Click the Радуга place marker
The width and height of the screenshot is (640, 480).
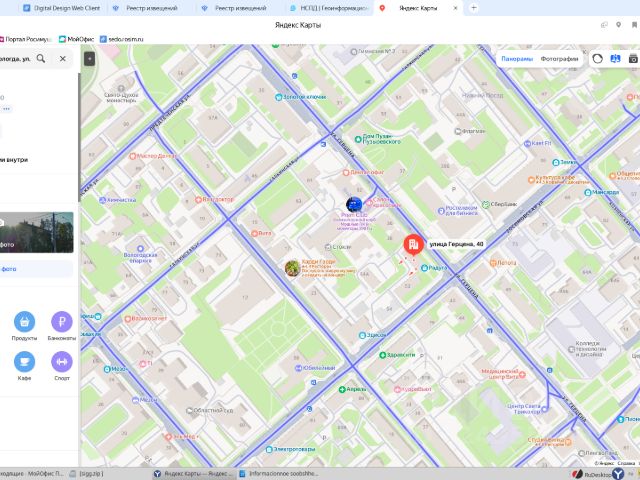click(424, 268)
